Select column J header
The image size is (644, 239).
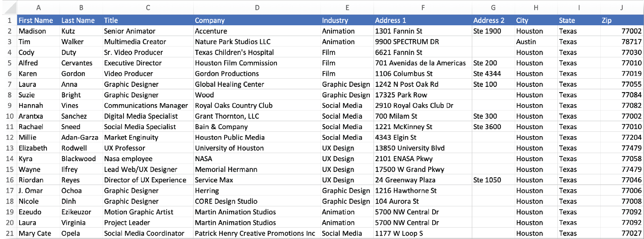tap(621, 8)
